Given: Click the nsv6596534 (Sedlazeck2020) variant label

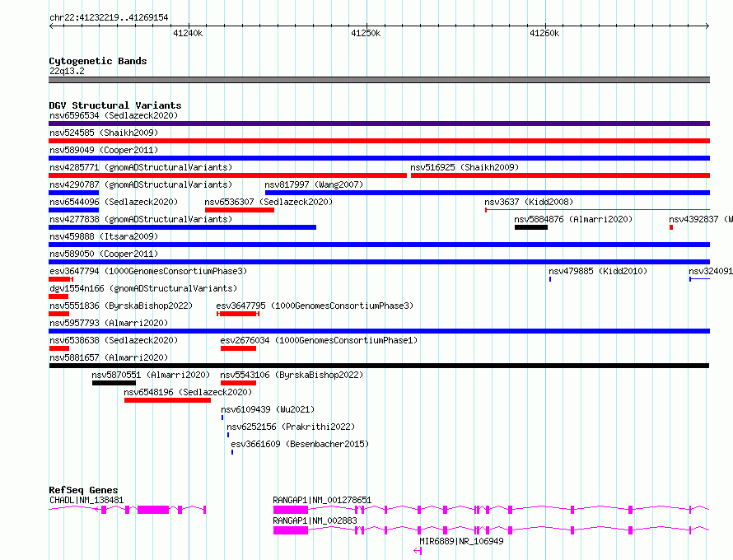Looking at the screenshot, I should 114,115.
